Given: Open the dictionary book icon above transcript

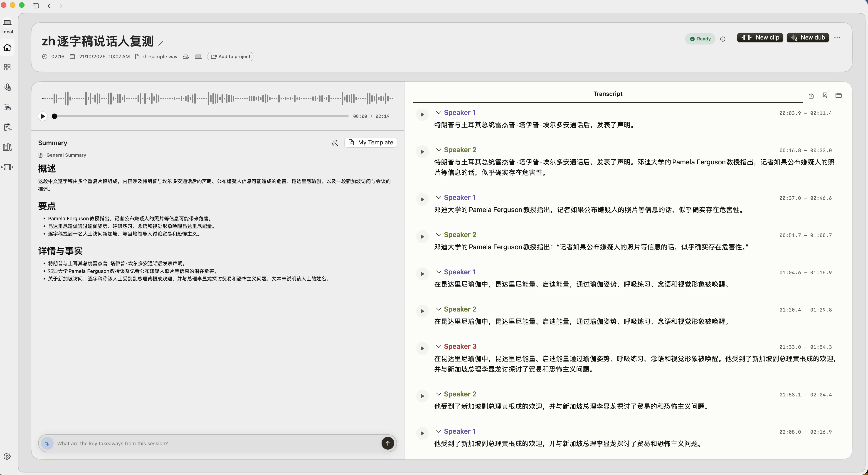Looking at the screenshot, I should click(x=825, y=95).
